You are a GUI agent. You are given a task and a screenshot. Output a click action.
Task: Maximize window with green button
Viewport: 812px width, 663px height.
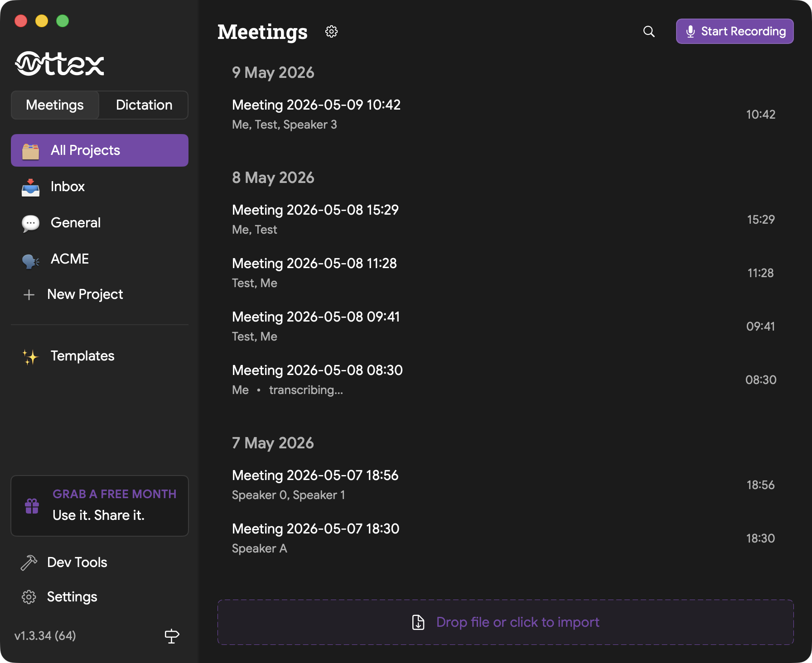(63, 21)
